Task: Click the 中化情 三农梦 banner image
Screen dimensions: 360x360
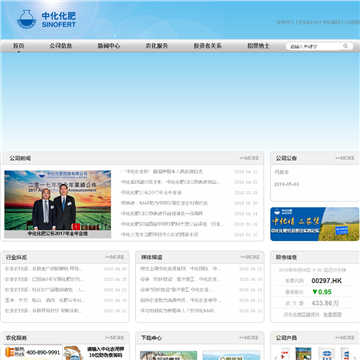Action: [x=315, y=224]
